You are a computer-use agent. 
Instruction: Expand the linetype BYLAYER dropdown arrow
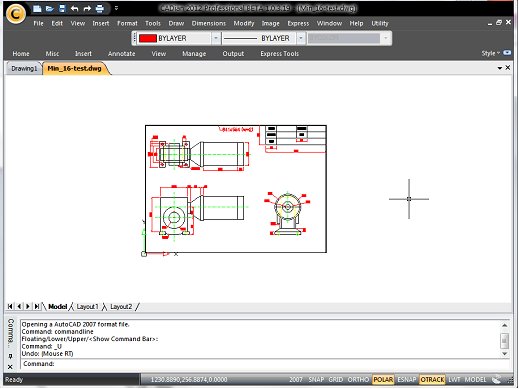pos(300,38)
